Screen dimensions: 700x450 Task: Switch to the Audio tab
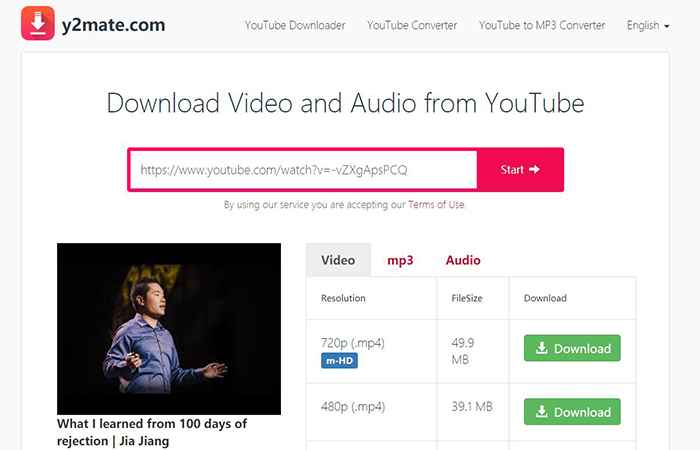click(463, 260)
